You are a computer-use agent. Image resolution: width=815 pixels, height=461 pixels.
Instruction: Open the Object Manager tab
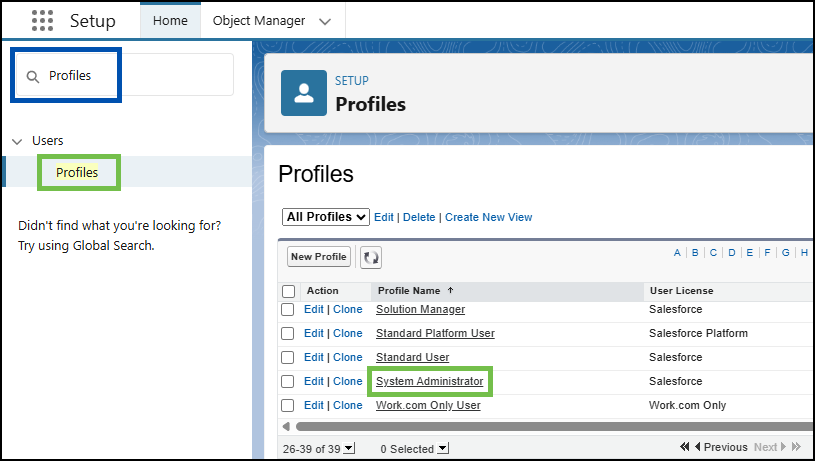pyautogui.click(x=259, y=21)
